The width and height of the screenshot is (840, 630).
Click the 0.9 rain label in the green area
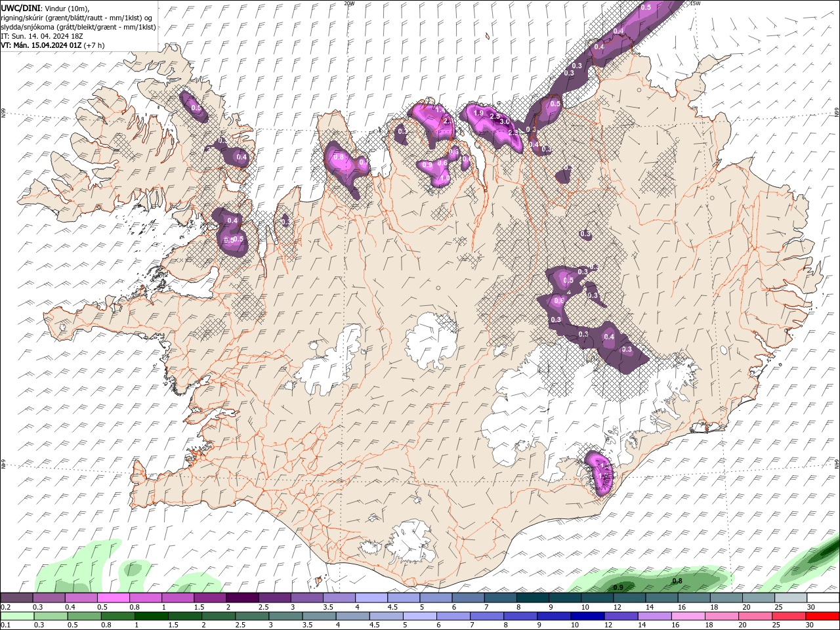618,587
